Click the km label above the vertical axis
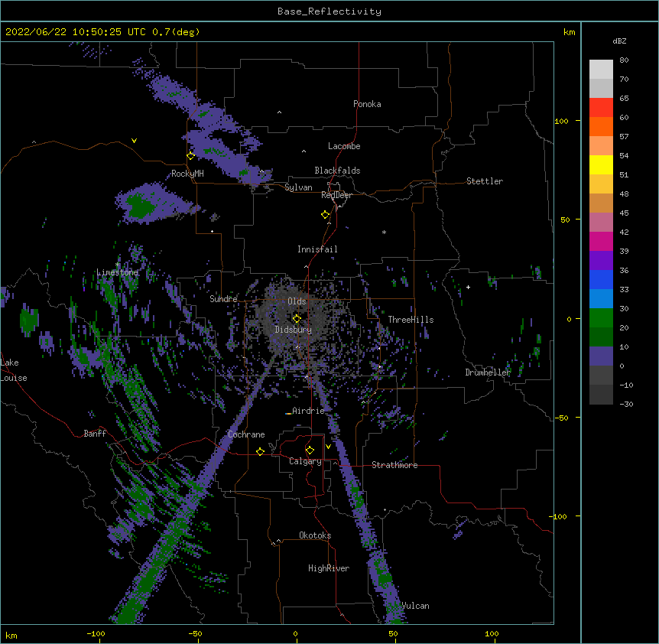 coord(570,32)
